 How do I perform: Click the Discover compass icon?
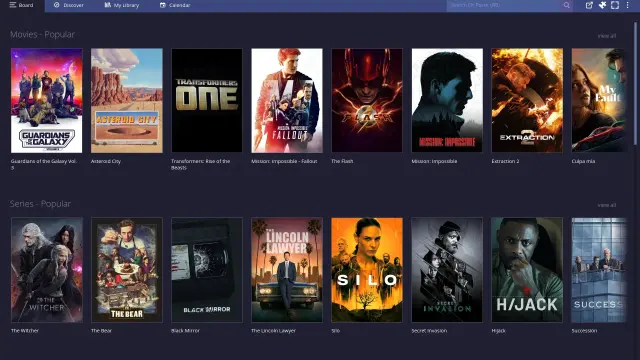tap(57, 5)
